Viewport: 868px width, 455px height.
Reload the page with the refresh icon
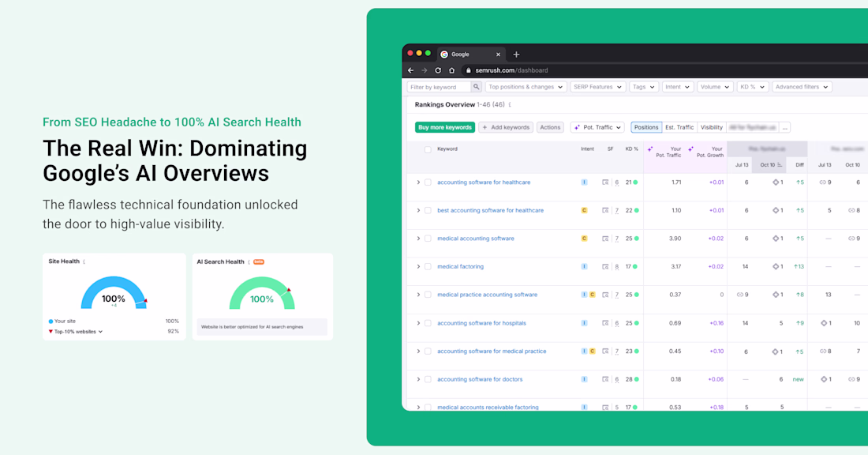tap(438, 70)
